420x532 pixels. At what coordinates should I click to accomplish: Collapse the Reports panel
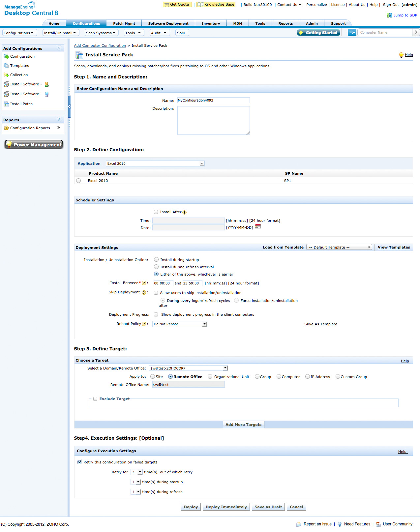(x=59, y=120)
